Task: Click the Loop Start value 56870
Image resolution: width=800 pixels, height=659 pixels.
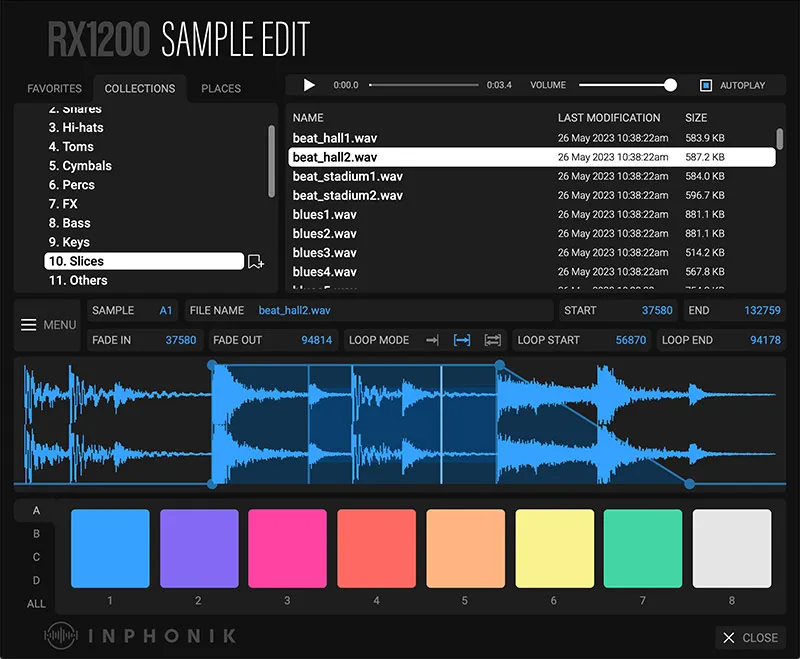Action: 631,340
